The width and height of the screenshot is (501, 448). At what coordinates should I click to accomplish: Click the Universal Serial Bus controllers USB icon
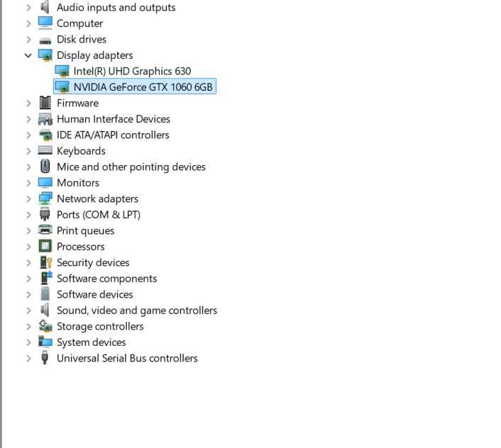[45, 358]
